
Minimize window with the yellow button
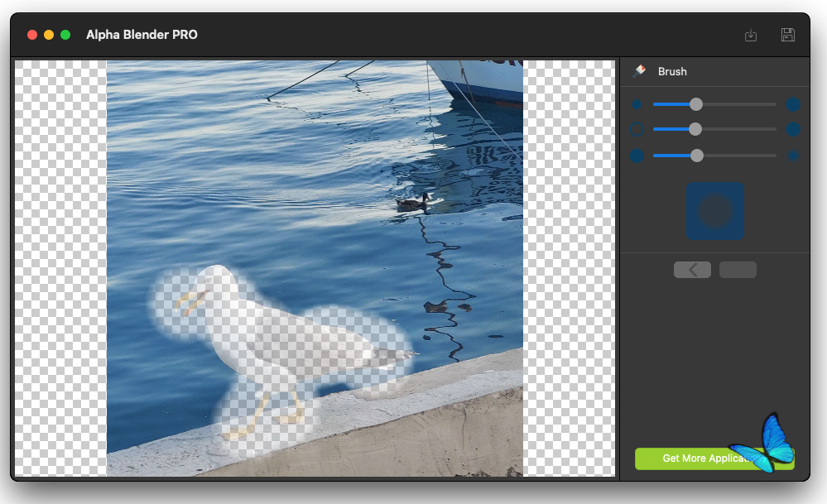coord(49,35)
